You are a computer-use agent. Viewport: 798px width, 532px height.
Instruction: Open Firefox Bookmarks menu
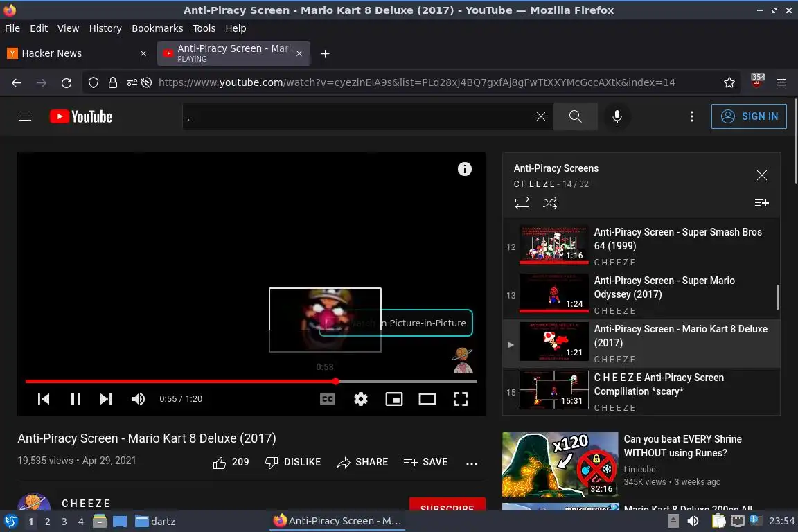(x=157, y=28)
